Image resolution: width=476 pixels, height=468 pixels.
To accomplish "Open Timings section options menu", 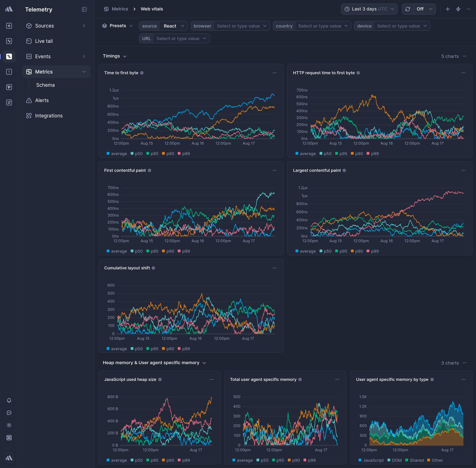I will point(465,56).
